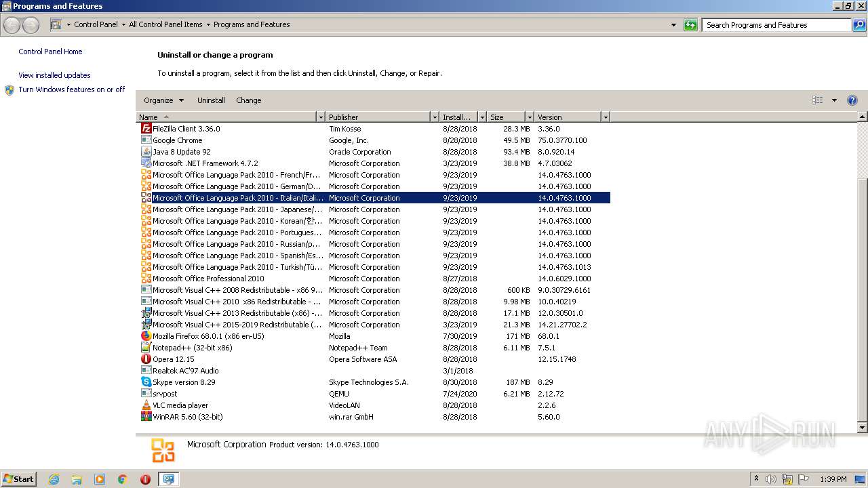Open the help question mark icon
The image size is (868, 488).
coord(852,100)
